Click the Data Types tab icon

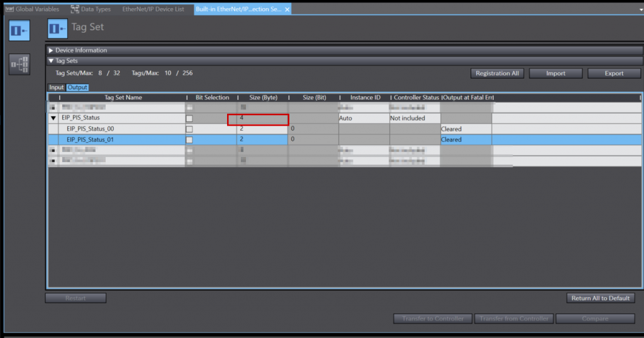pyautogui.click(x=75, y=9)
